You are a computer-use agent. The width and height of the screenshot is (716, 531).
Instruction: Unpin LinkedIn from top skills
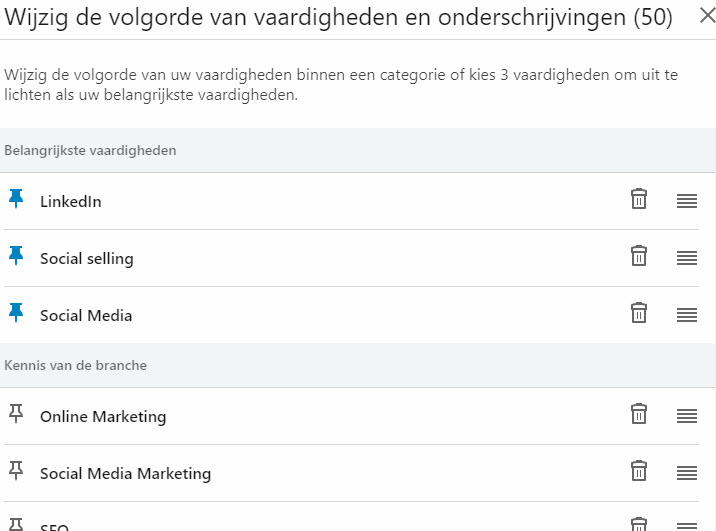click(x=15, y=199)
